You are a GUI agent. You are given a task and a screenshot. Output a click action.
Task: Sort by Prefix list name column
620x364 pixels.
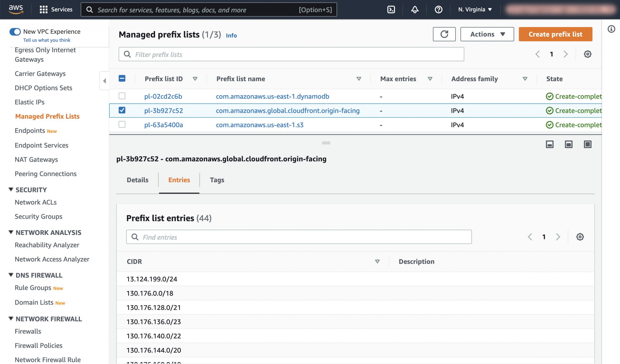(x=359, y=79)
